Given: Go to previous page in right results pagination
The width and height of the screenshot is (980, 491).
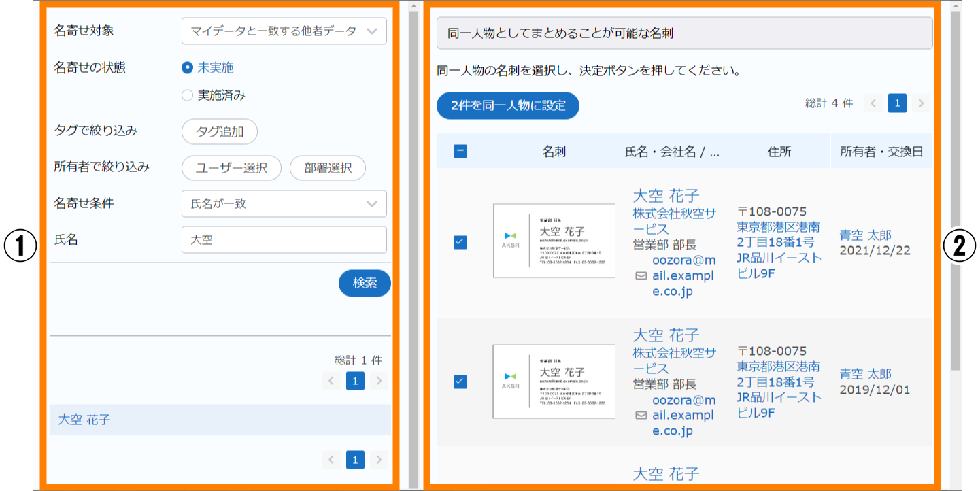Looking at the screenshot, I should point(874,103).
